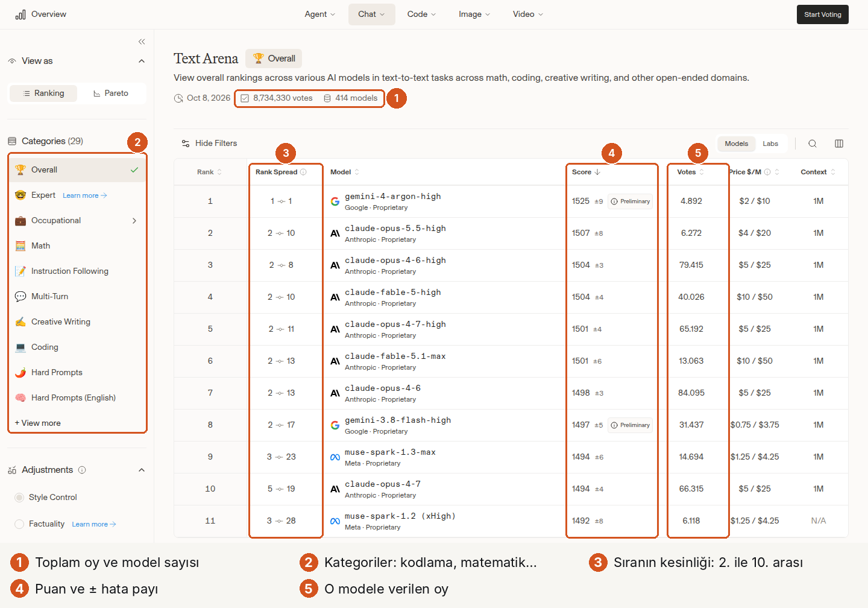Click the Google logo beside gemini-4-argon-high
This screenshot has width=868, height=608.
[335, 201]
